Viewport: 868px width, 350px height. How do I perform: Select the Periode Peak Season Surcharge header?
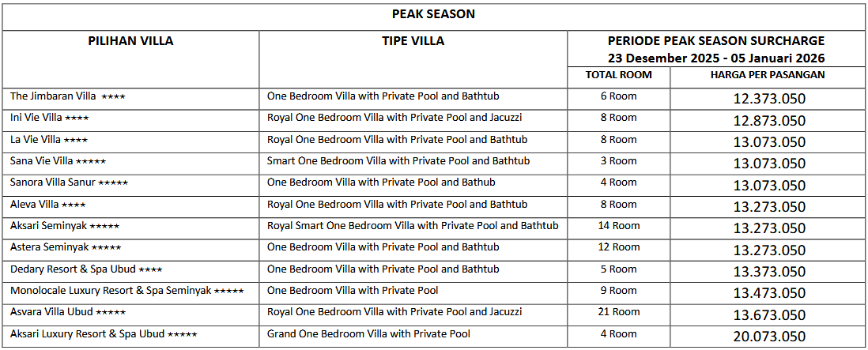click(716, 49)
